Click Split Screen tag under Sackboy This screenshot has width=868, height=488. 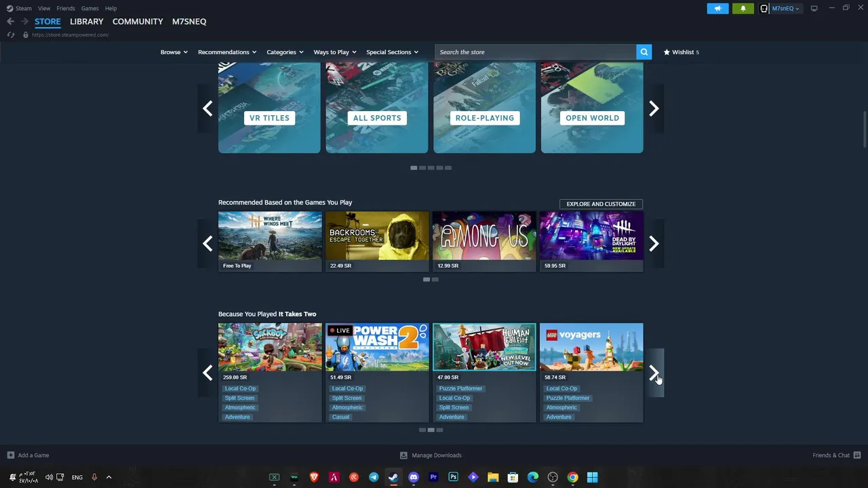pos(239,398)
